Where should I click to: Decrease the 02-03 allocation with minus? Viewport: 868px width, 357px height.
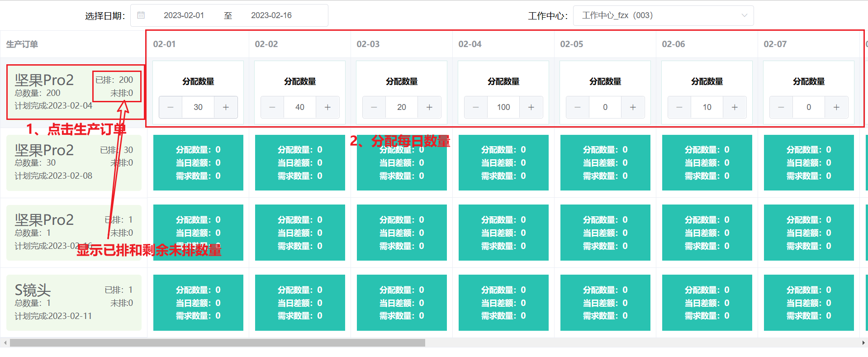[374, 107]
